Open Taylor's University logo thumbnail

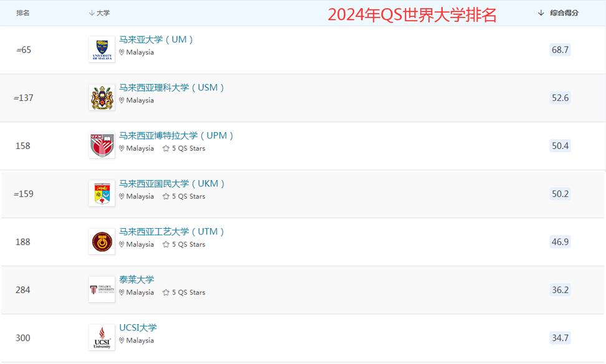pyautogui.click(x=102, y=289)
